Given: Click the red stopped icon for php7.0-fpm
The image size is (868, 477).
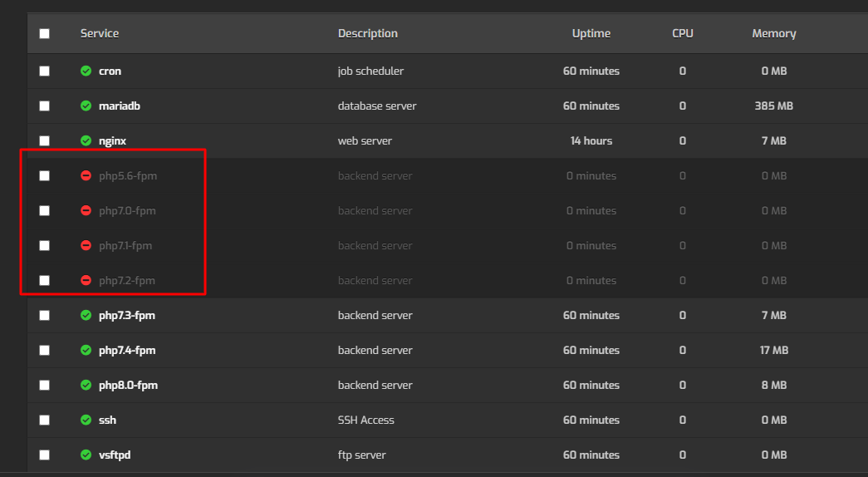Looking at the screenshot, I should [86, 210].
